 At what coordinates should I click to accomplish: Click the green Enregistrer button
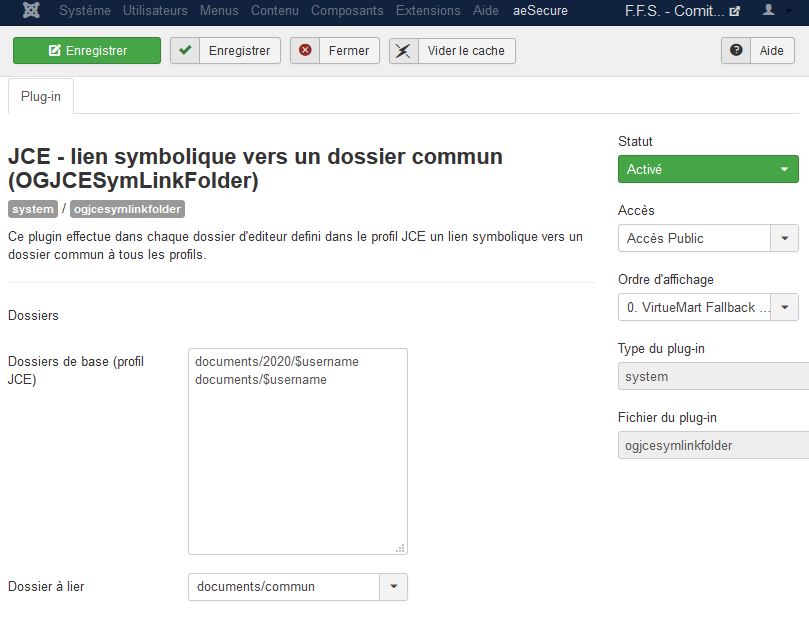click(87, 51)
